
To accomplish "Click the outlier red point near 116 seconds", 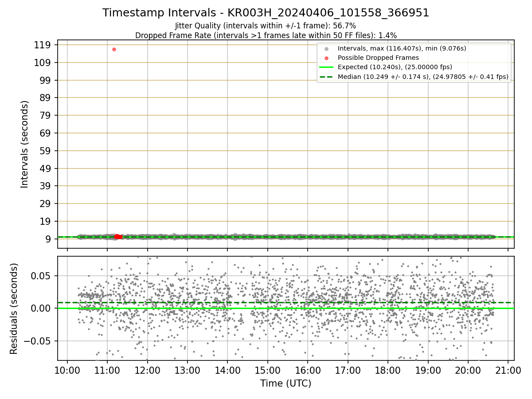I will pyautogui.click(x=114, y=49).
